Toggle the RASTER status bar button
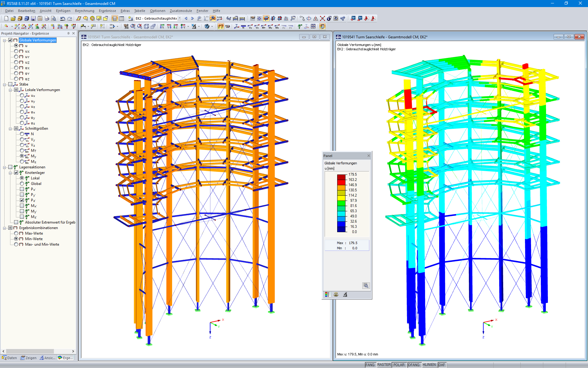Viewport: 588px width, 368px height. (x=384, y=365)
